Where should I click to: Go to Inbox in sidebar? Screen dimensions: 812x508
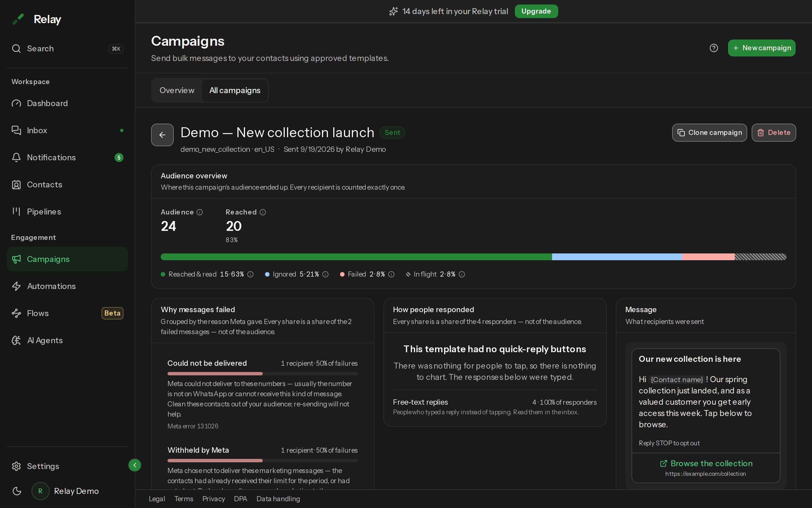pos(67,130)
